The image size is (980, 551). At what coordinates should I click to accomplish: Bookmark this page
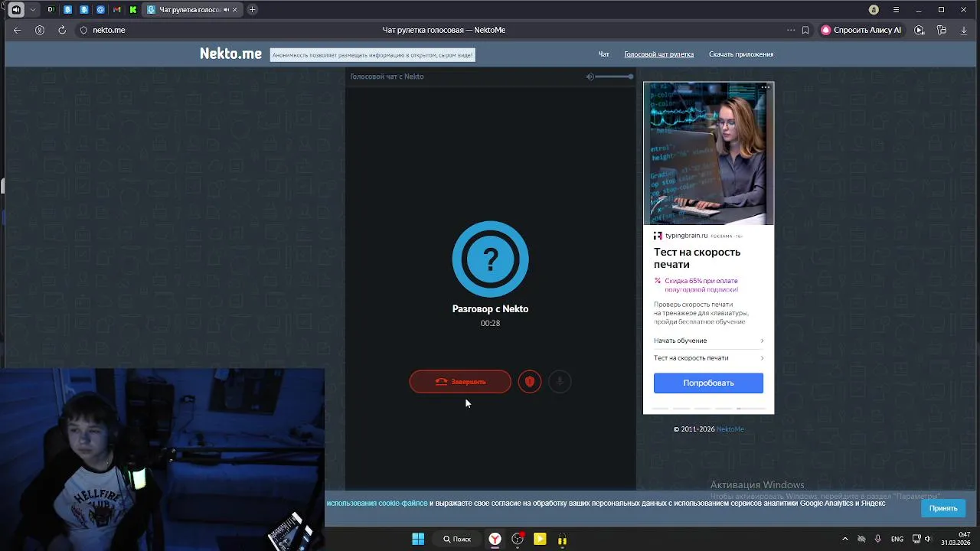coord(805,30)
